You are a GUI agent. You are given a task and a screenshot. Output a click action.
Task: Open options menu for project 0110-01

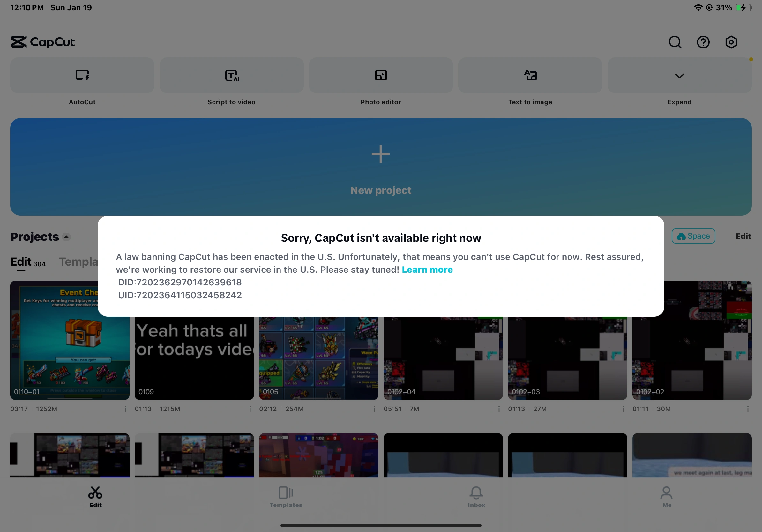tap(125, 409)
